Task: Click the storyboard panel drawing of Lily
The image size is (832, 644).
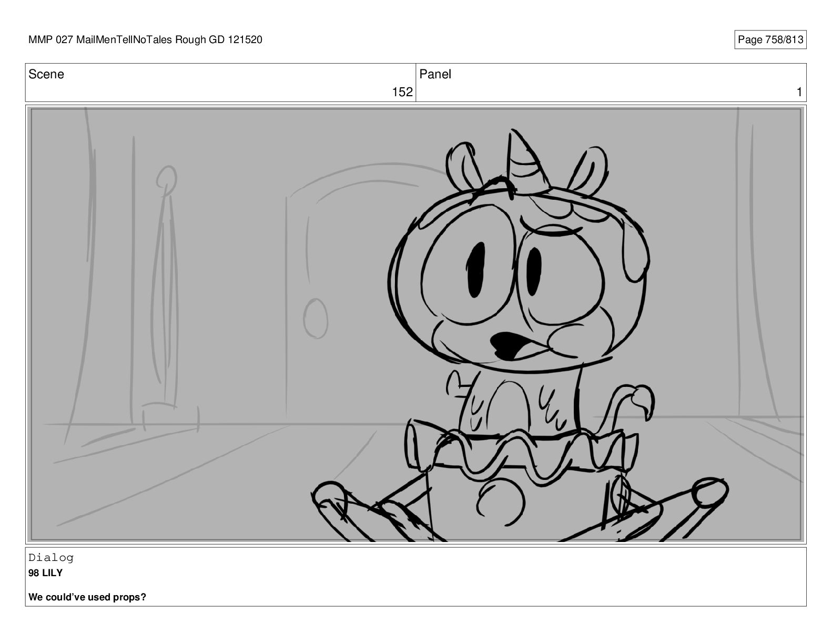Action: pyautogui.click(x=415, y=324)
